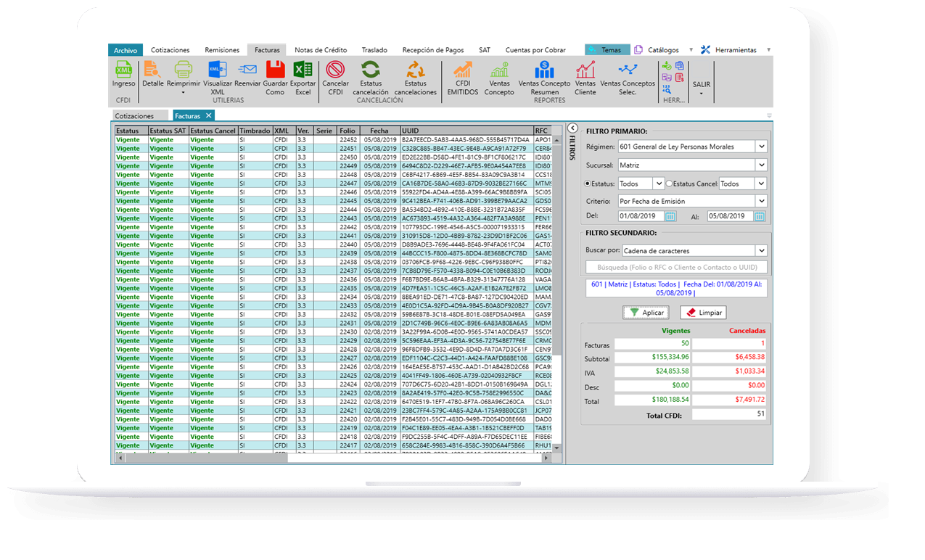The image size is (925, 560).
Task: Sort by Estatus SAT column header
Action: pyautogui.click(x=168, y=131)
